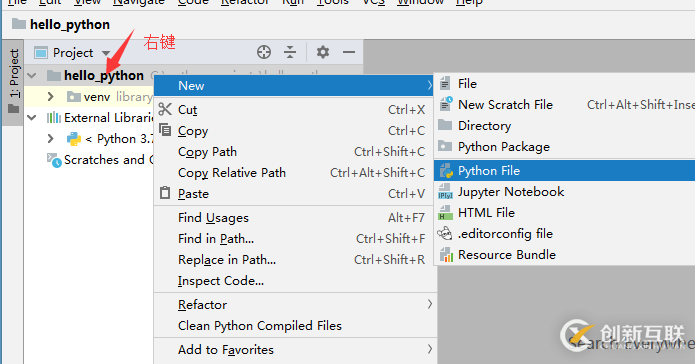This screenshot has width=695, height=364.
Task: Click the Jupyter Notebook icon
Action: pyautogui.click(x=445, y=192)
